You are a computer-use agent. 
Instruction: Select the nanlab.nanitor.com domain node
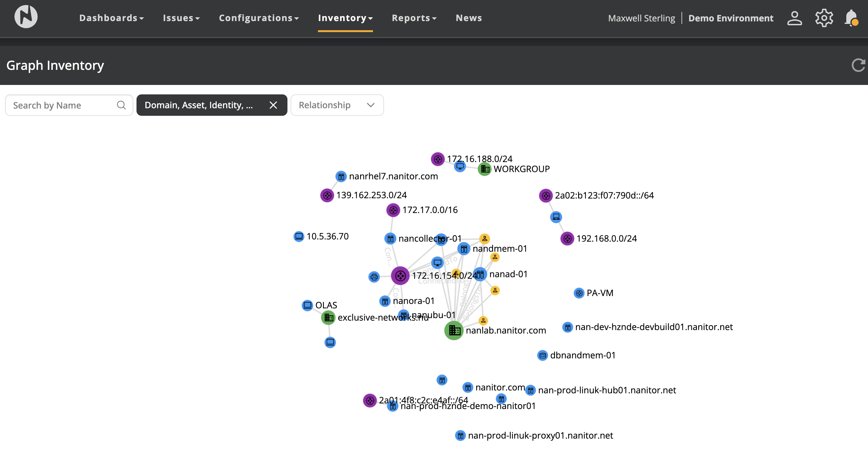pyautogui.click(x=453, y=331)
